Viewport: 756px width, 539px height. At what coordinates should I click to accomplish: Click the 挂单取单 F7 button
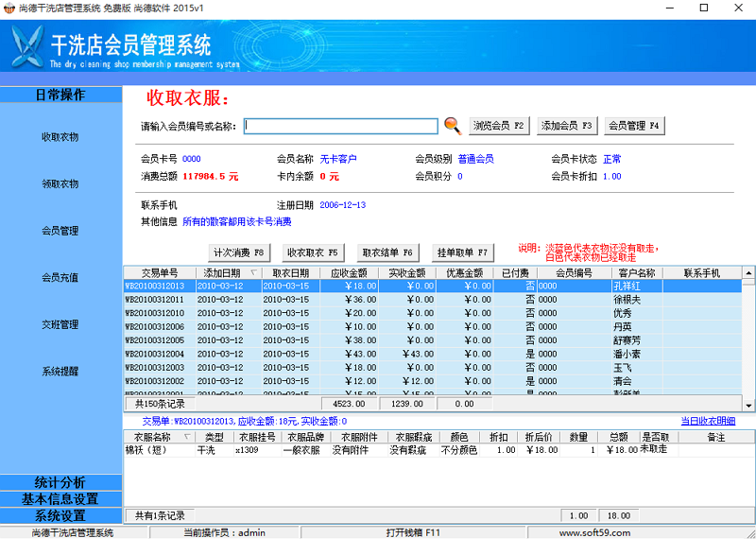[x=462, y=252]
